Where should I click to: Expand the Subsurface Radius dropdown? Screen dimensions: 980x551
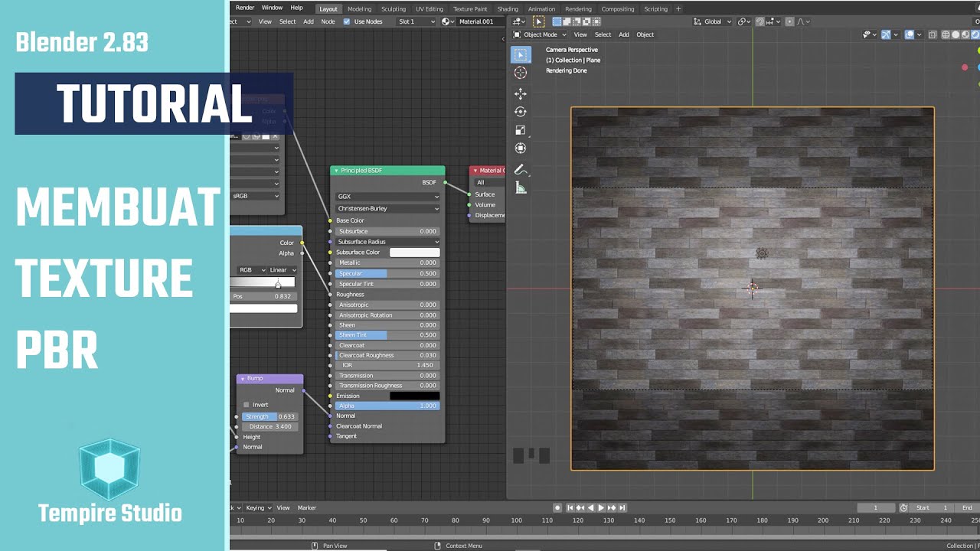[388, 242]
